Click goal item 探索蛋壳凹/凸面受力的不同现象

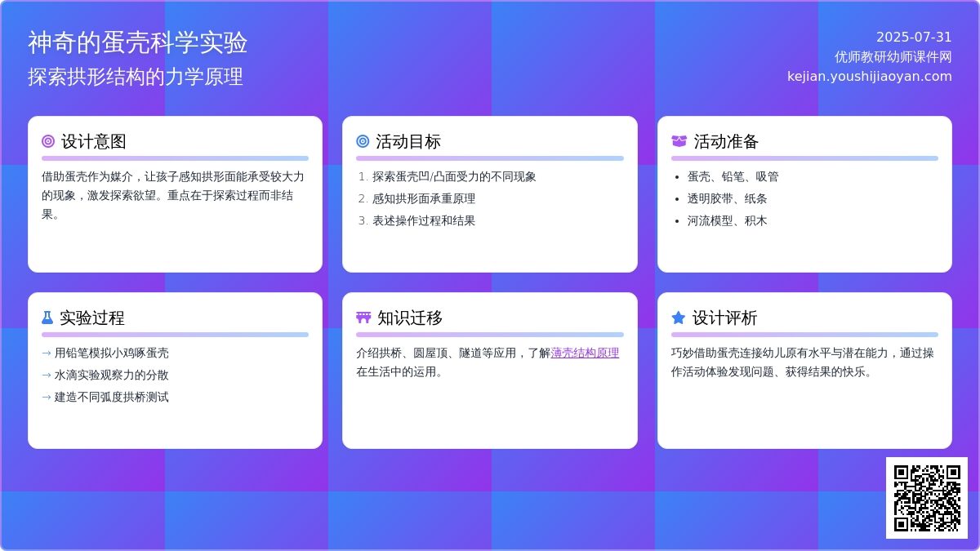(454, 176)
